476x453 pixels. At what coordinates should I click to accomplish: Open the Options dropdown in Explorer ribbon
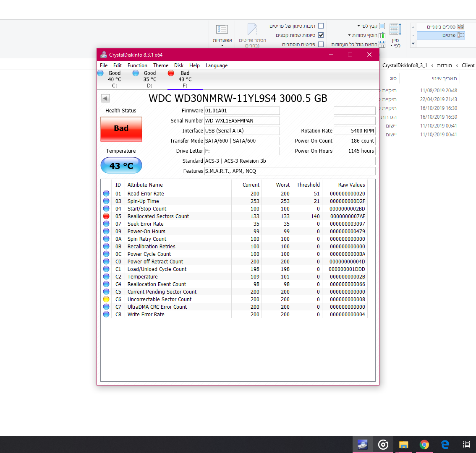click(x=222, y=35)
